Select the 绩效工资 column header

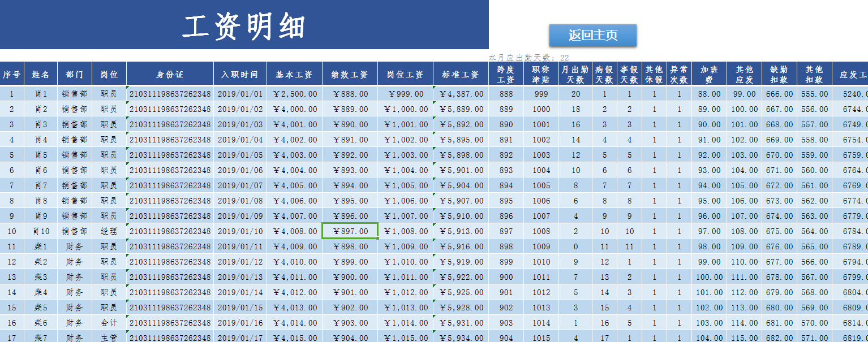(350, 74)
